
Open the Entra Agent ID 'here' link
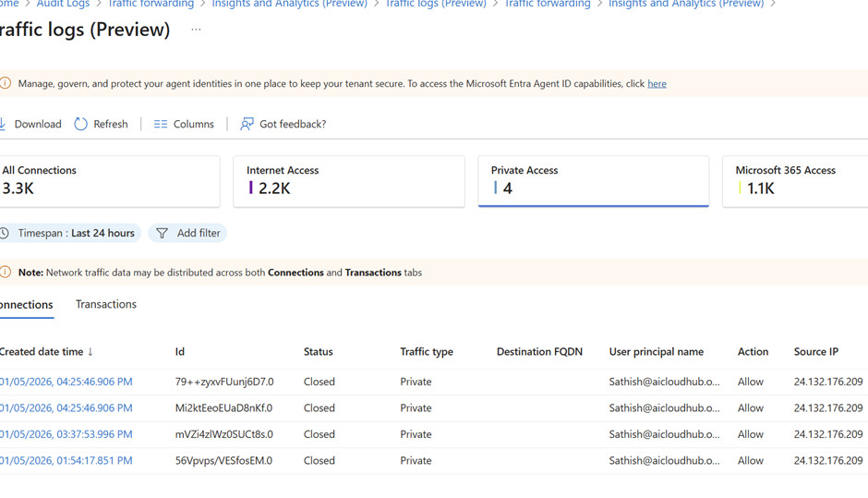(x=657, y=83)
